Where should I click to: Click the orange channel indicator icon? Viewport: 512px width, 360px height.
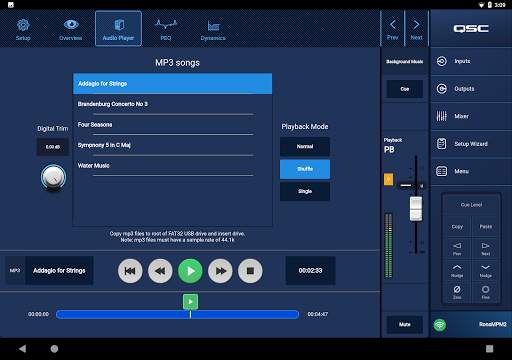pyautogui.click(x=389, y=179)
